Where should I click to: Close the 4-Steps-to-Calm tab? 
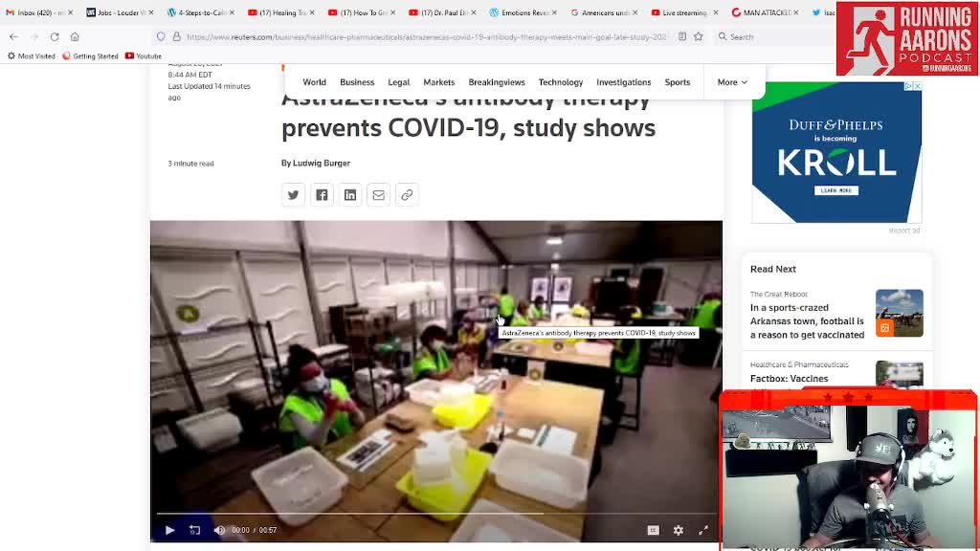232,12
